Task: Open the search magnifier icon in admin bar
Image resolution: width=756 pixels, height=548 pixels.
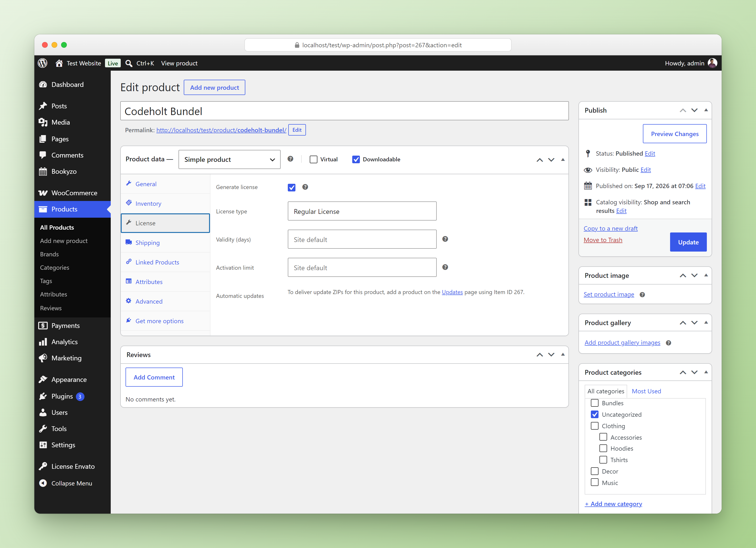Action: pos(129,63)
